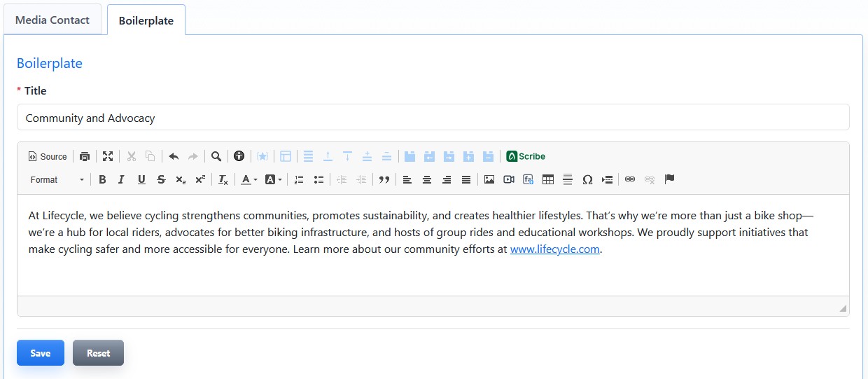Maximize the editor with fullscreen icon
Viewport: 868px width, 379px height.
coord(107,156)
